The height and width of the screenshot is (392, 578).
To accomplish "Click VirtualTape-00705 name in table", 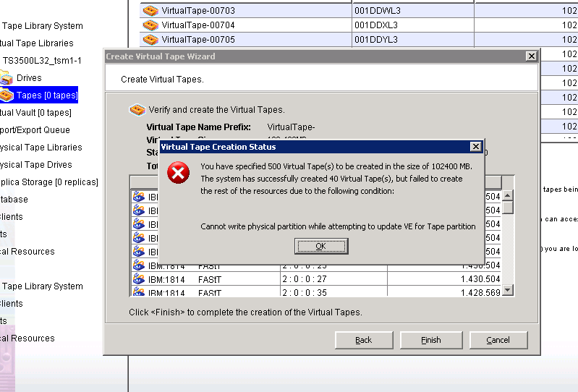I will [x=198, y=40].
